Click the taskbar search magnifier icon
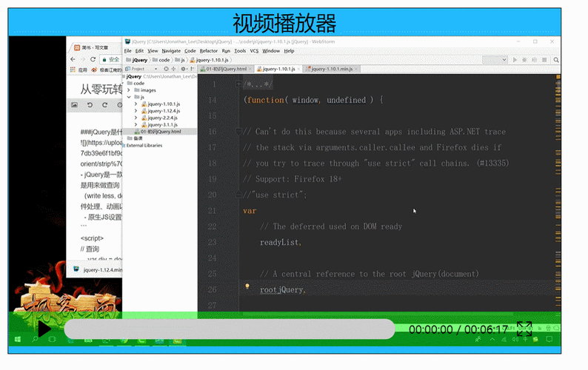The image size is (588, 370). coord(35,339)
